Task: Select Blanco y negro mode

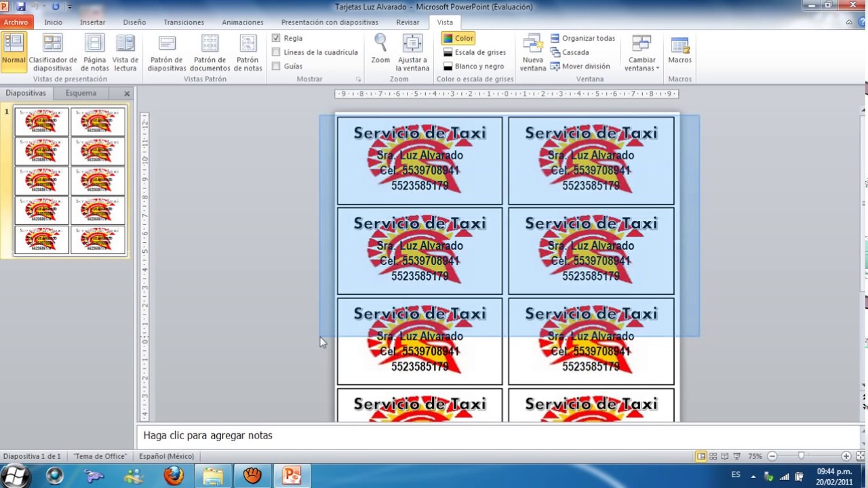Action: coord(474,66)
